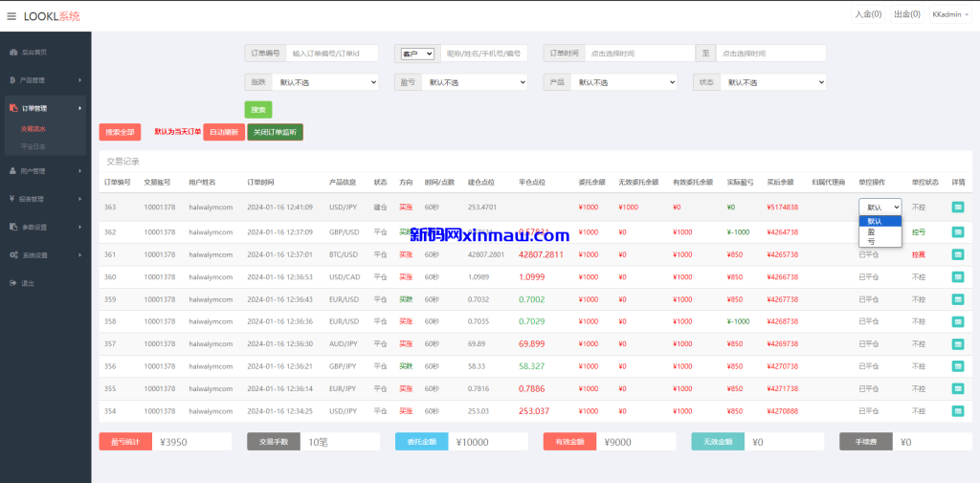This screenshot has width=980, height=483.
Task: Expand the 产品管理 sidebar menu
Action: (46, 80)
